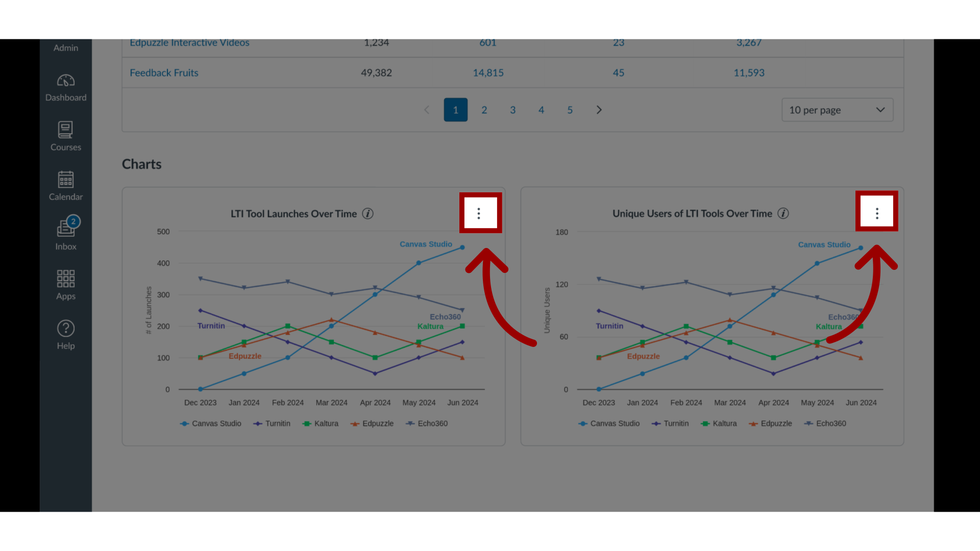Select page 1 in pagination
The image size is (980, 551).
coord(456,110)
